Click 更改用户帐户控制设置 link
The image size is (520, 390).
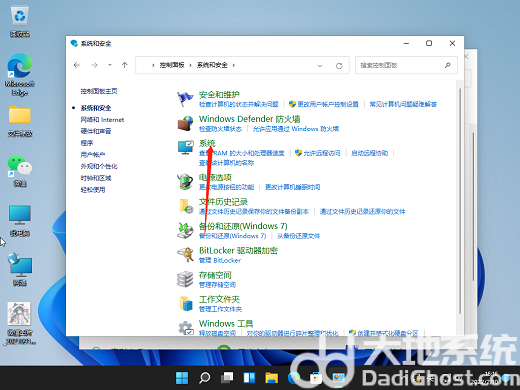coord(328,104)
